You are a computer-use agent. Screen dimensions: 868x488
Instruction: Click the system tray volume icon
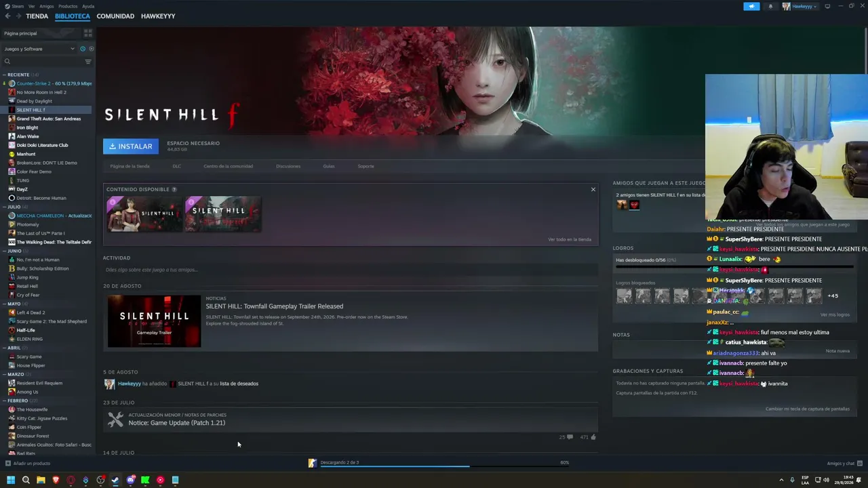(826, 480)
